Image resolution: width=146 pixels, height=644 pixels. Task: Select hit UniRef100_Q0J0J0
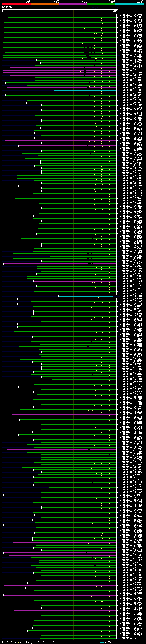click(131, 631)
